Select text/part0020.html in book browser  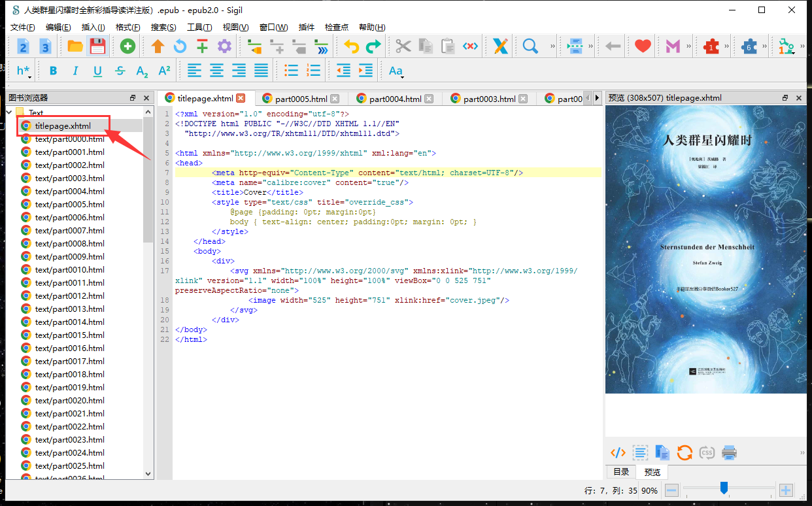click(x=70, y=400)
